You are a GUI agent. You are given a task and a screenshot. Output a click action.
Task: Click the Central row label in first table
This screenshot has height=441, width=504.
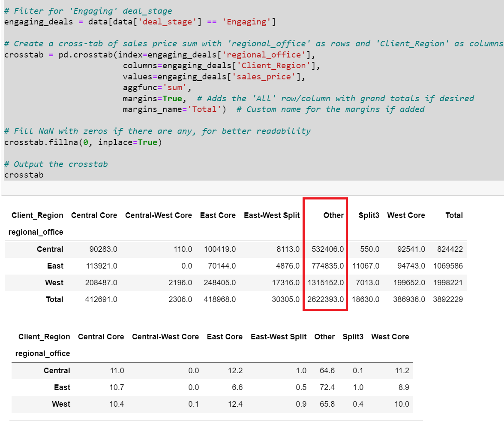tap(50, 249)
